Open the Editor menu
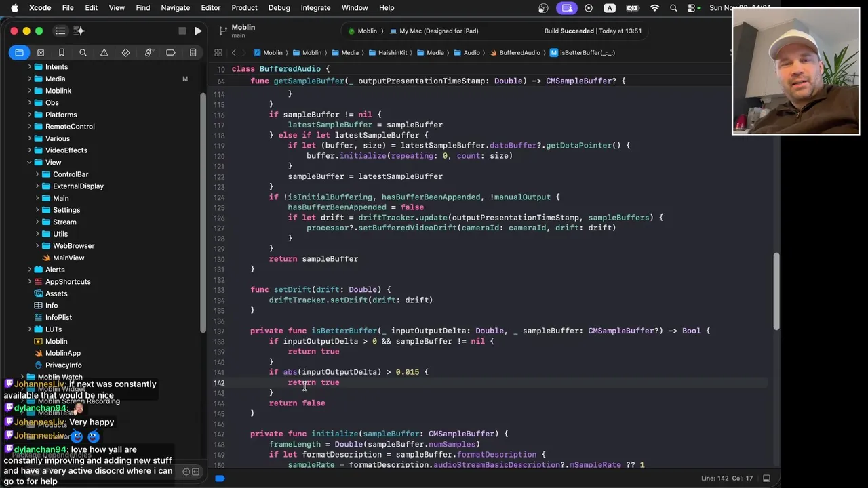Screen dimensions: 868x488 (x=210, y=7)
